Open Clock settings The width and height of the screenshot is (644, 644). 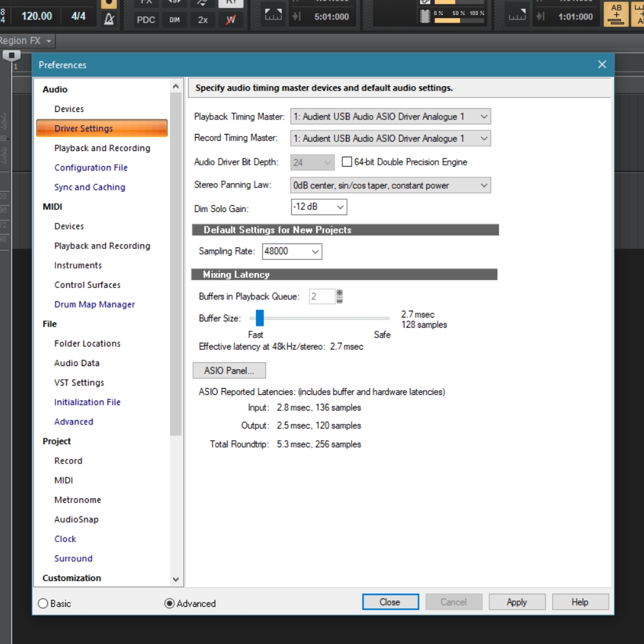pyautogui.click(x=65, y=539)
